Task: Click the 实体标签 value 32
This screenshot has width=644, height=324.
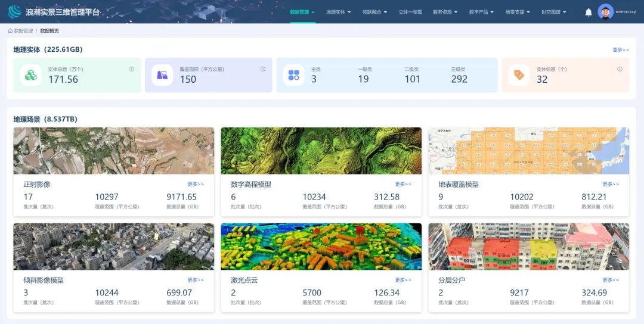Action: (x=542, y=80)
